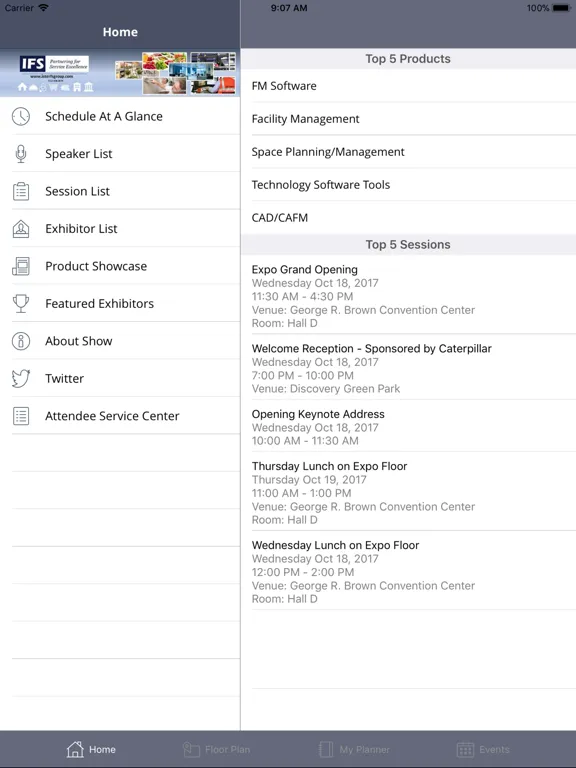Viewport: 576px width, 768px height.
Task: Tap the person icon for Exhibitor List
Action: tap(21, 229)
